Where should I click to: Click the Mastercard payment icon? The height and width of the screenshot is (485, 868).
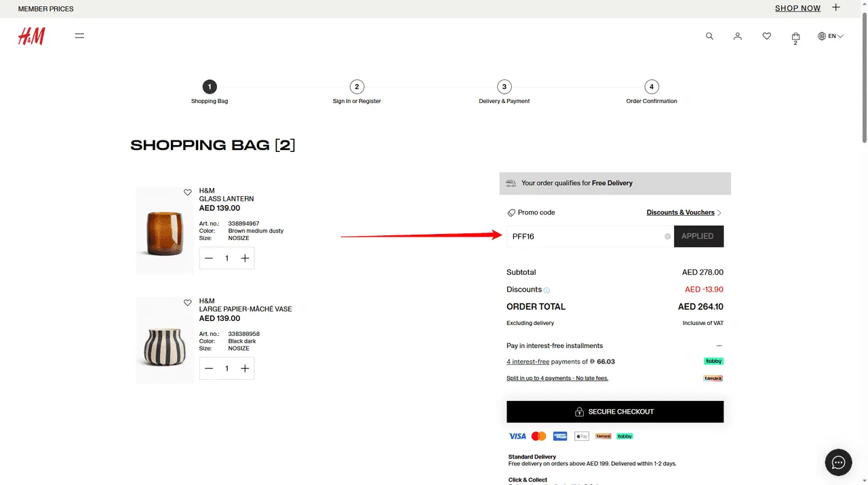(539, 436)
